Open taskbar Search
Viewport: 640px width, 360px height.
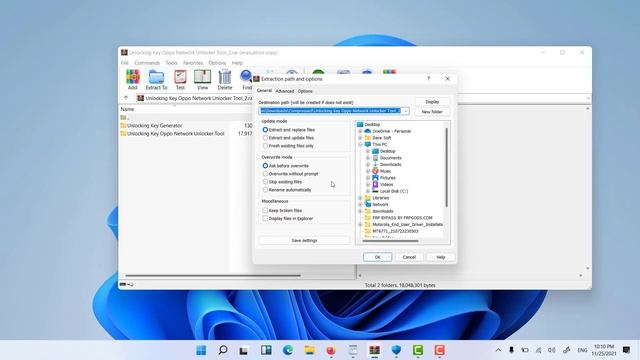click(x=223, y=350)
